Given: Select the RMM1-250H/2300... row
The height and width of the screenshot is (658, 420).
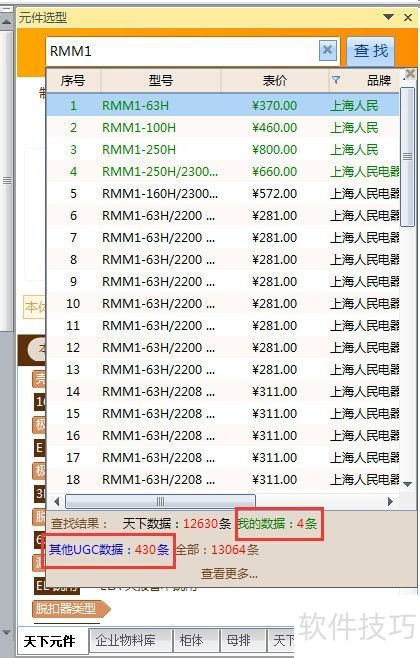Looking at the screenshot, I should click(223, 172).
